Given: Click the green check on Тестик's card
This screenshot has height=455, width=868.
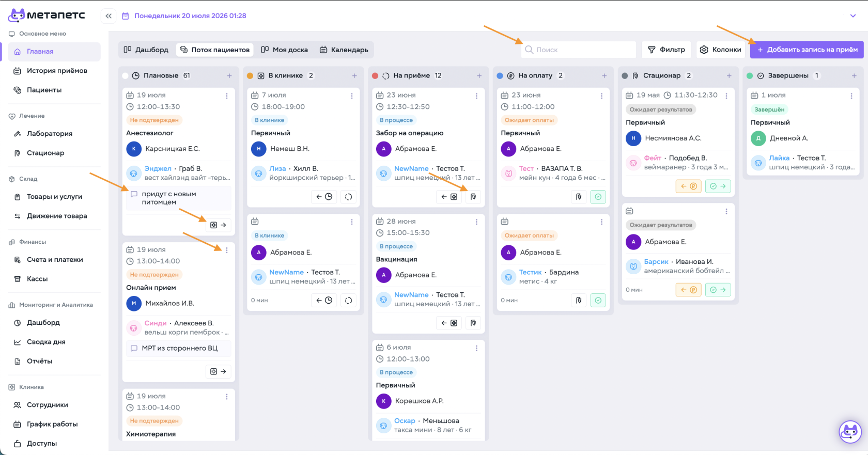Looking at the screenshot, I should tap(598, 300).
